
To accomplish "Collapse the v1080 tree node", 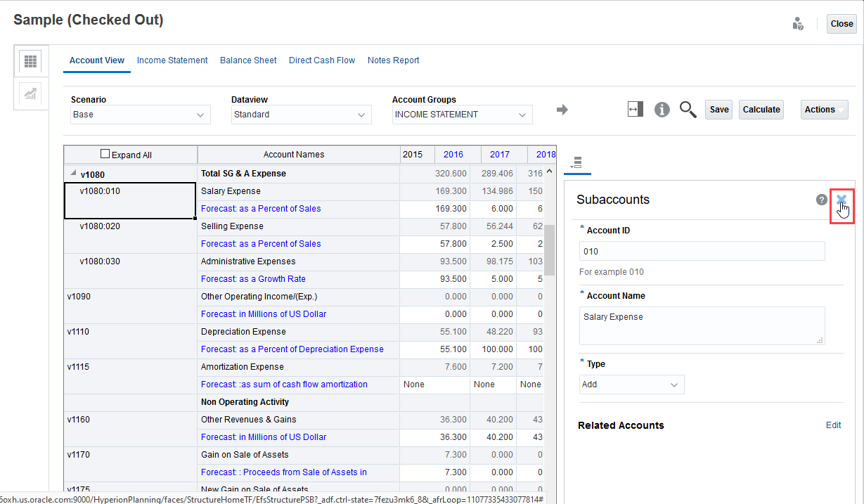I will pos(73,174).
